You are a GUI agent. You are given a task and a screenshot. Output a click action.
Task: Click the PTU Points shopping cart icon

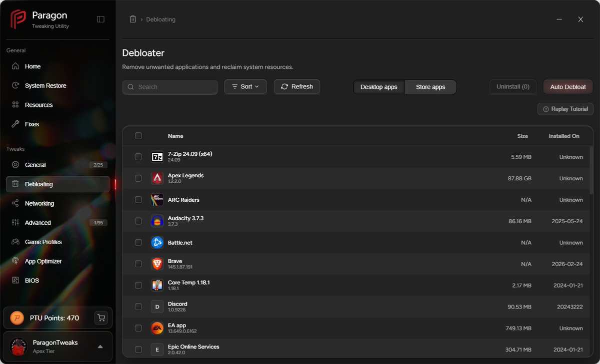[101, 318]
